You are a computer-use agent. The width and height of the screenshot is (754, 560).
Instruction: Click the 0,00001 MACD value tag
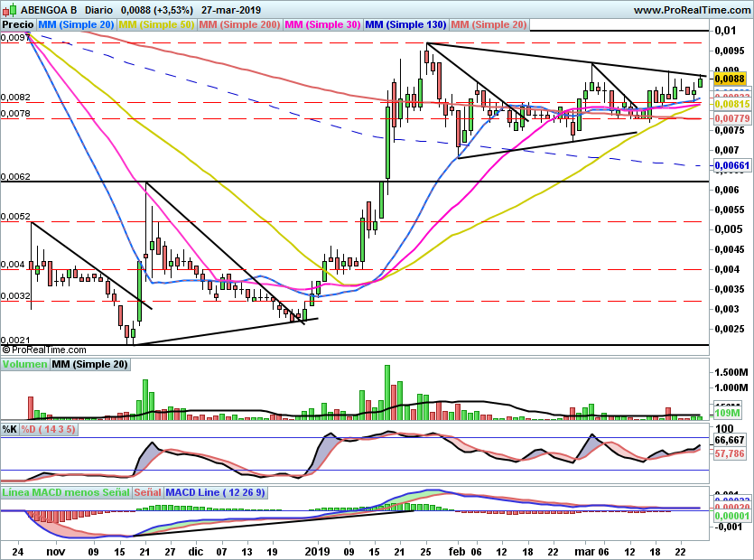(x=732, y=516)
